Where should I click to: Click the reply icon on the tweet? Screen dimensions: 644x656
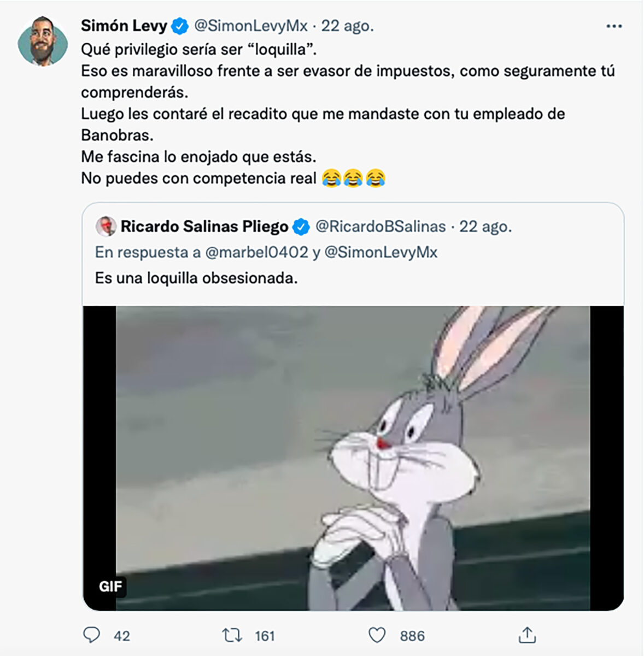(x=92, y=636)
